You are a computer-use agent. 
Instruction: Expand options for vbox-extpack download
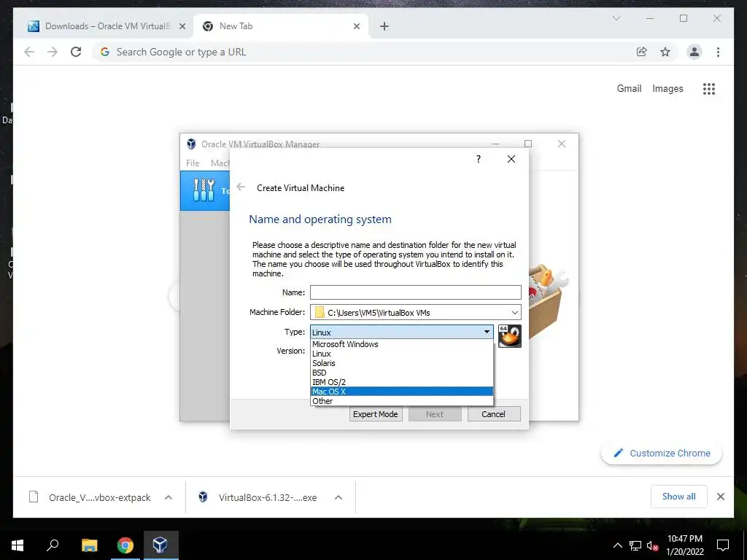[x=169, y=497]
